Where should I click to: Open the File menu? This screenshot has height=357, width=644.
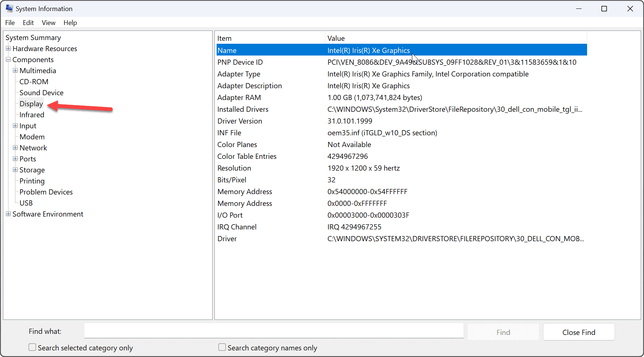[10, 22]
